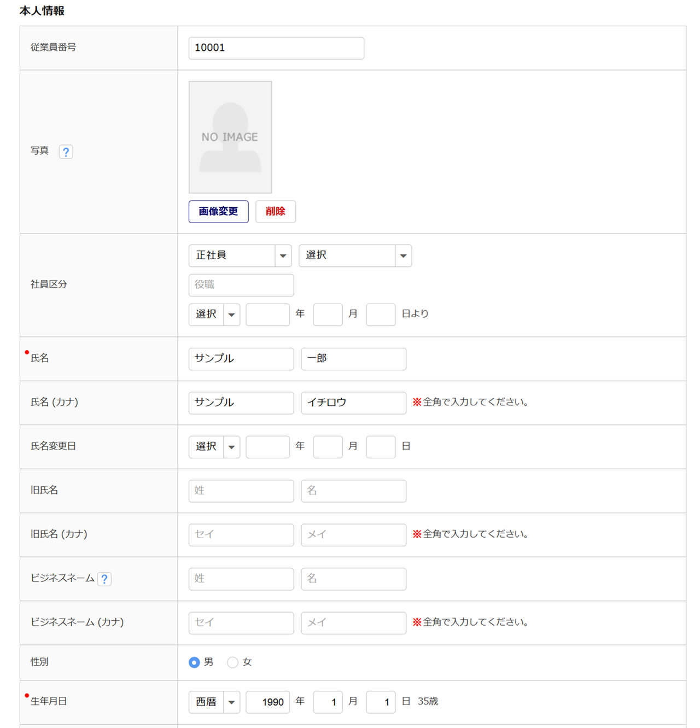Click the ビジネスネーム 姓 field
This screenshot has width=700, height=728.
[241, 579]
